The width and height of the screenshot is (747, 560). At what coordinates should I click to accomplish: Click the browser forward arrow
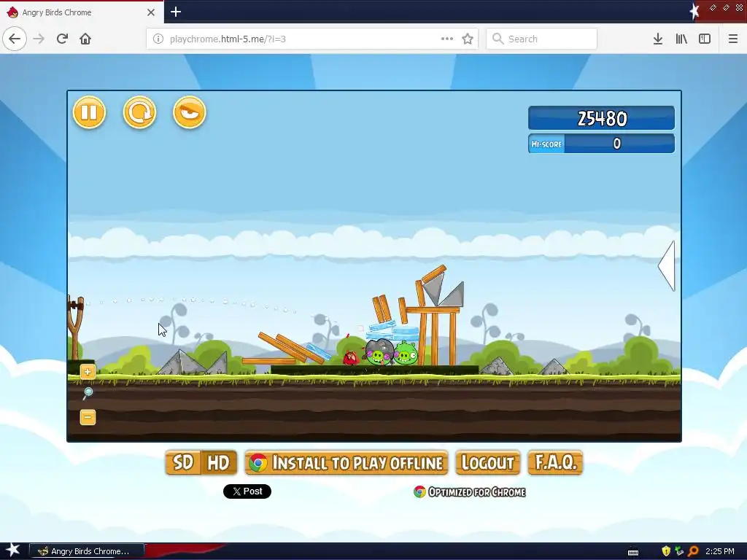(39, 39)
